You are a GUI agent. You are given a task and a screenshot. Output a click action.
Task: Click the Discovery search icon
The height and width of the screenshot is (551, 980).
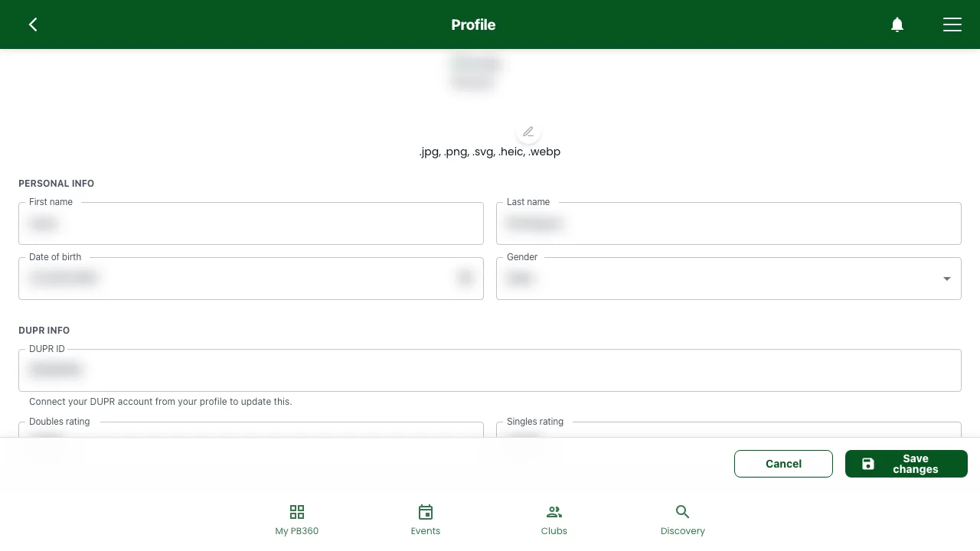(x=683, y=512)
